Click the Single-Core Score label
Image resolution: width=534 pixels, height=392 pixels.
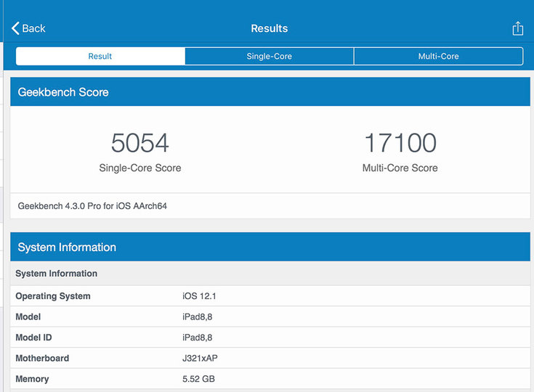(140, 168)
